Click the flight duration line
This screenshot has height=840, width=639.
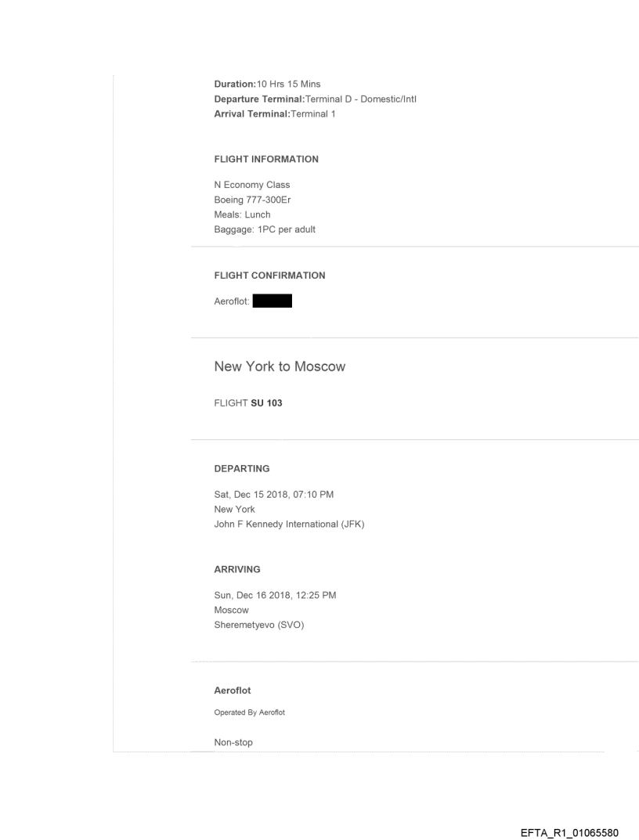click(x=266, y=84)
